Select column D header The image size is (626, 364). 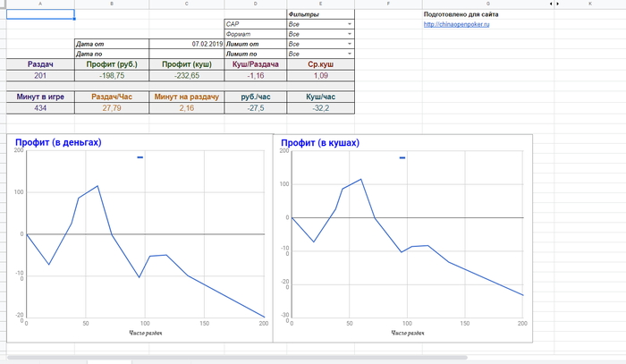(x=256, y=4)
